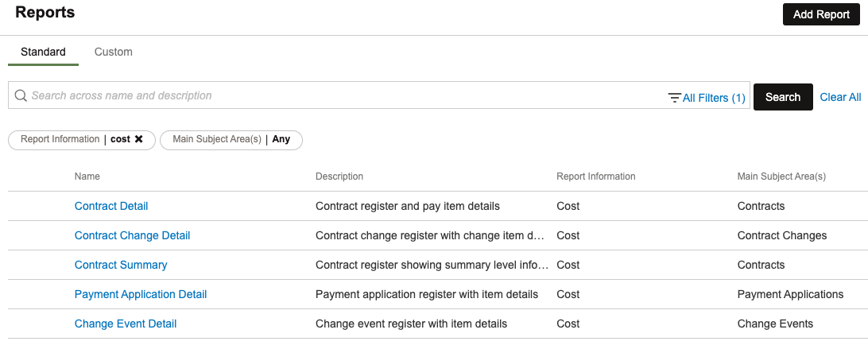Open All Filters (1) panel

(707, 98)
